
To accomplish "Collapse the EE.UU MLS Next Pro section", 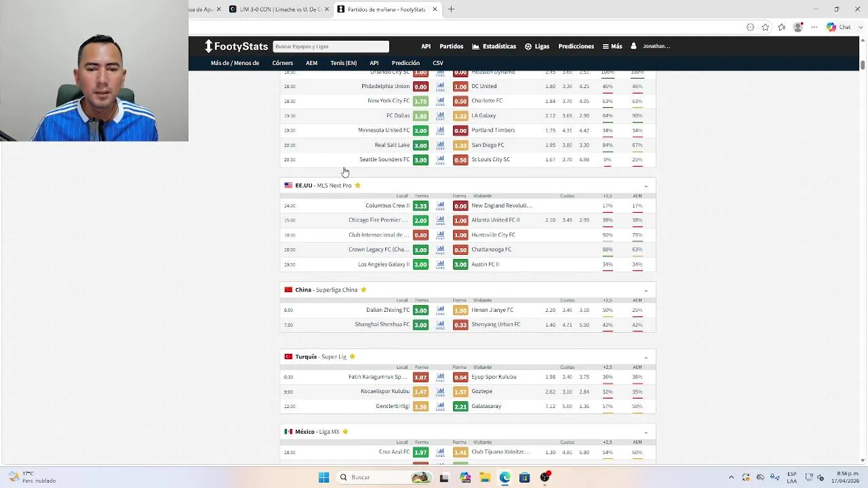I will (646, 186).
